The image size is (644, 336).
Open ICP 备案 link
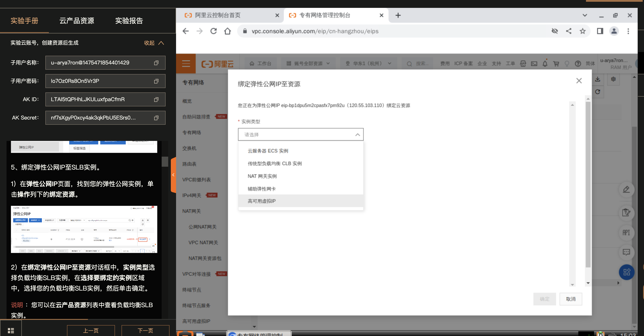464,64
